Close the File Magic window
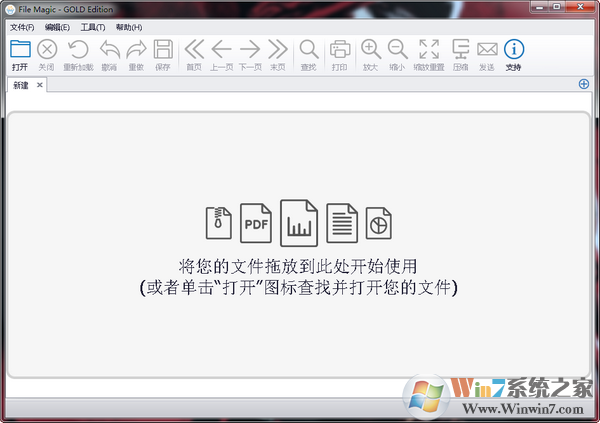The height and width of the screenshot is (423, 600). click(x=580, y=7)
